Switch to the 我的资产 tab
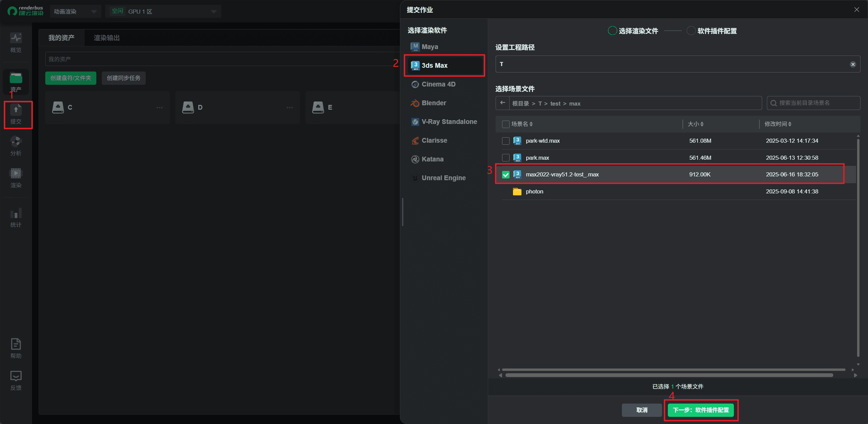 (61, 38)
